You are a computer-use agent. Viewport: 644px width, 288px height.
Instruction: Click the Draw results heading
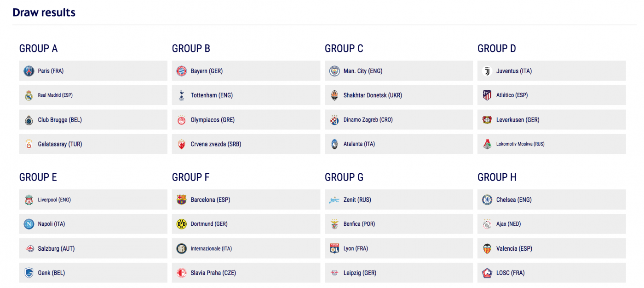(x=44, y=12)
